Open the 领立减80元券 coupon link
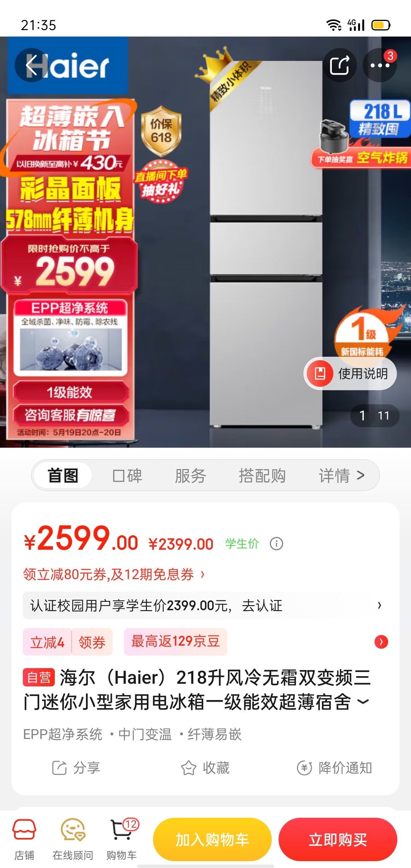411x868 pixels. click(114, 574)
